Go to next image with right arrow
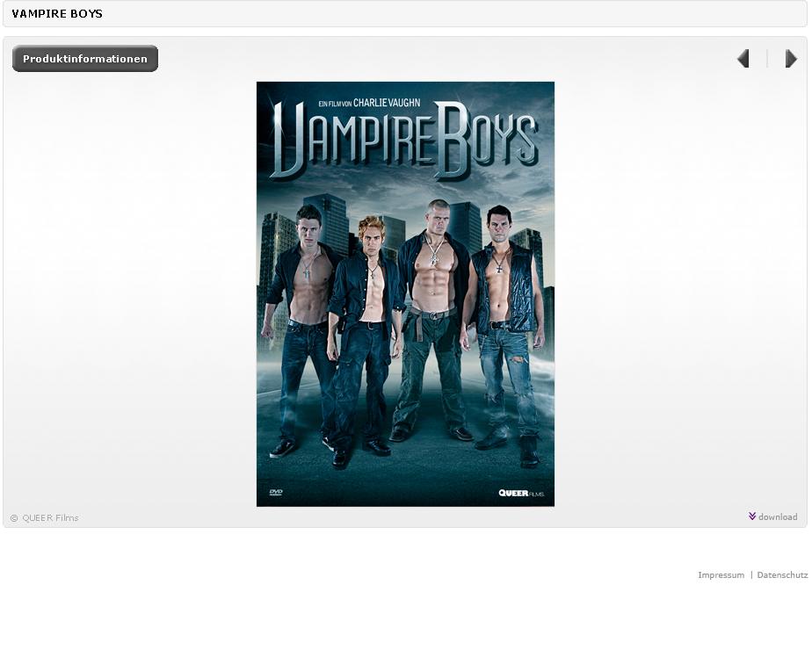Screen dimensions: 812x650 coord(790,59)
